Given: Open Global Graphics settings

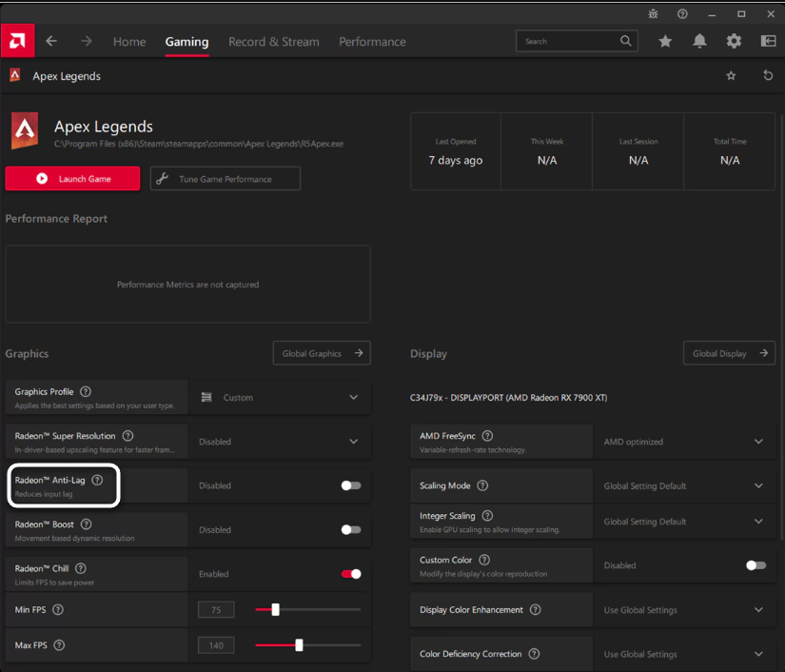Looking at the screenshot, I should [322, 353].
